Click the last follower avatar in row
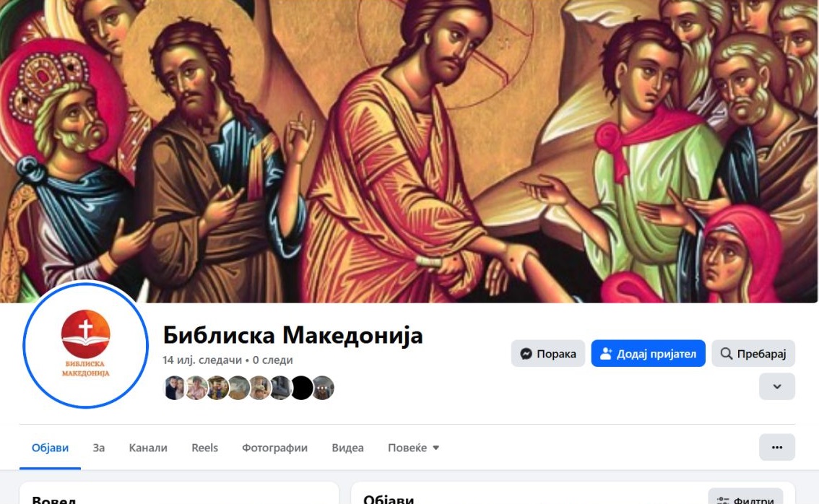819x504 pixels. coord(323,388)
